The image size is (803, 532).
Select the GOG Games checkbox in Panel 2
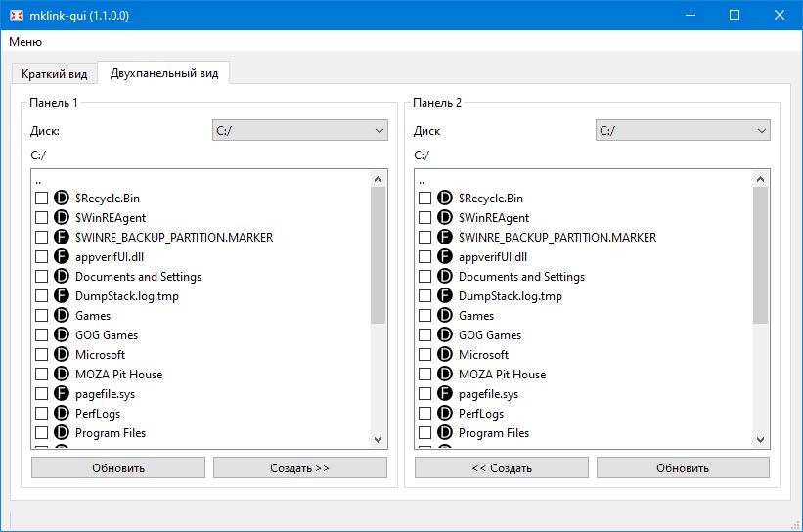coord(425,334)
